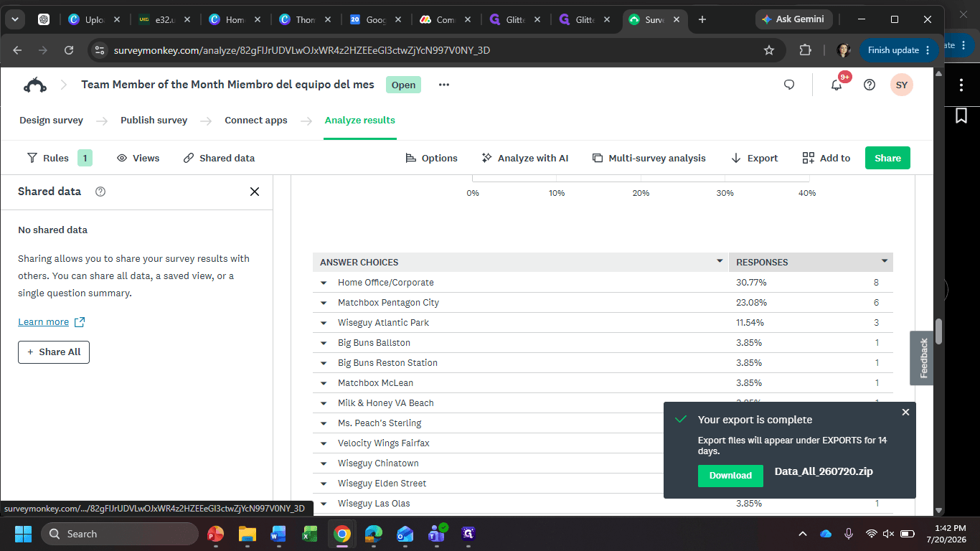Open the RESPONSES column sort dropdown
Viewport: 980px width, 551px height.
click(x=885, y=261)
